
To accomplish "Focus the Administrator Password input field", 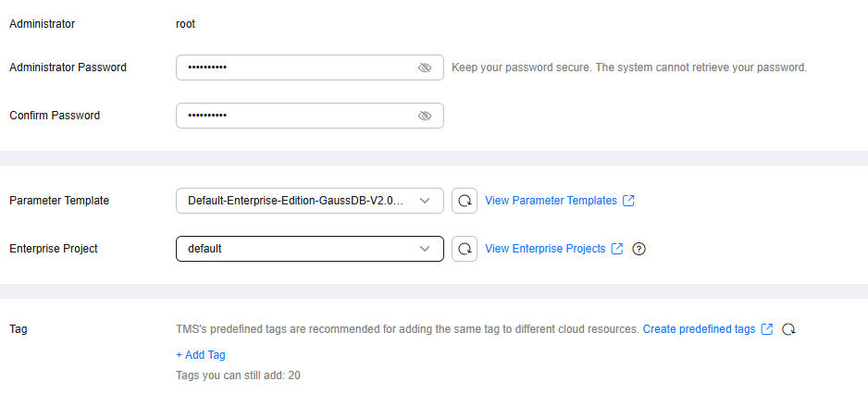I will (x=309, y=68).
